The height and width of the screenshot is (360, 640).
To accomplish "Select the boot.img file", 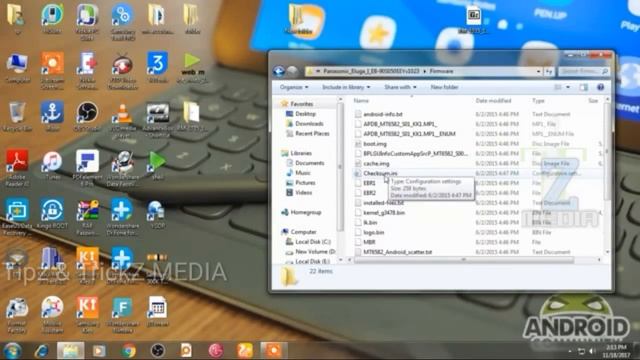I will point(375,144).
